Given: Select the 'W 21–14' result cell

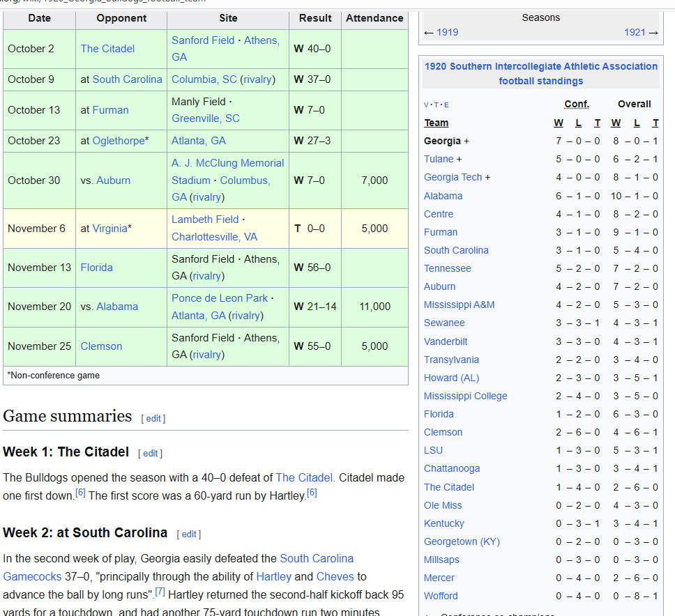Looking at the screenshot, I should click(315, 307).
